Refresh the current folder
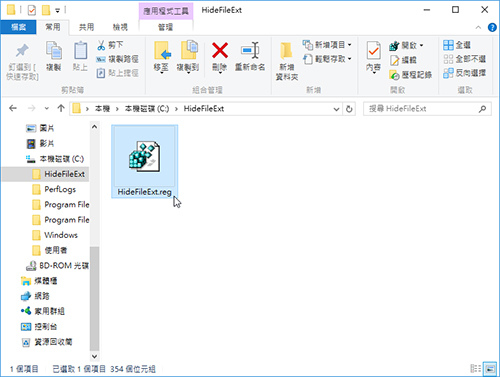Image resolution: width=500 pixels, height=377 pixels. coord(349,109)
